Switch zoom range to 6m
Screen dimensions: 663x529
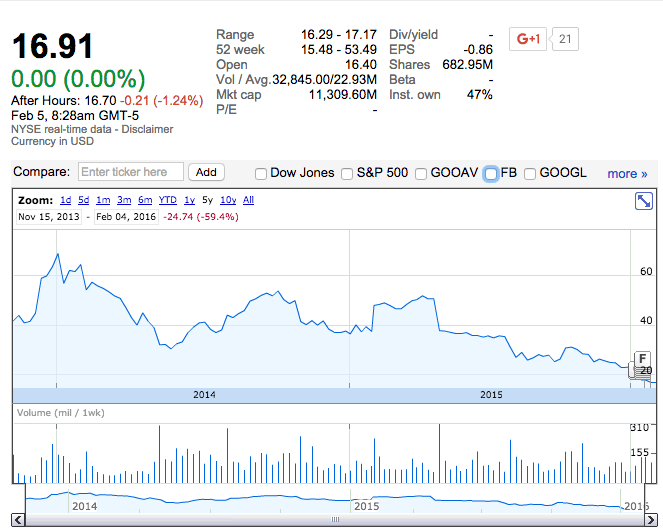145,200
